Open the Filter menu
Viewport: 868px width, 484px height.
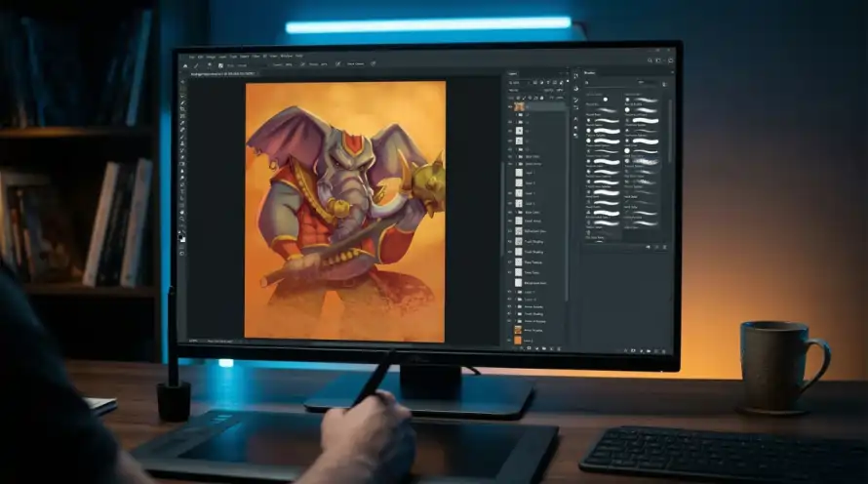(256, 57)
